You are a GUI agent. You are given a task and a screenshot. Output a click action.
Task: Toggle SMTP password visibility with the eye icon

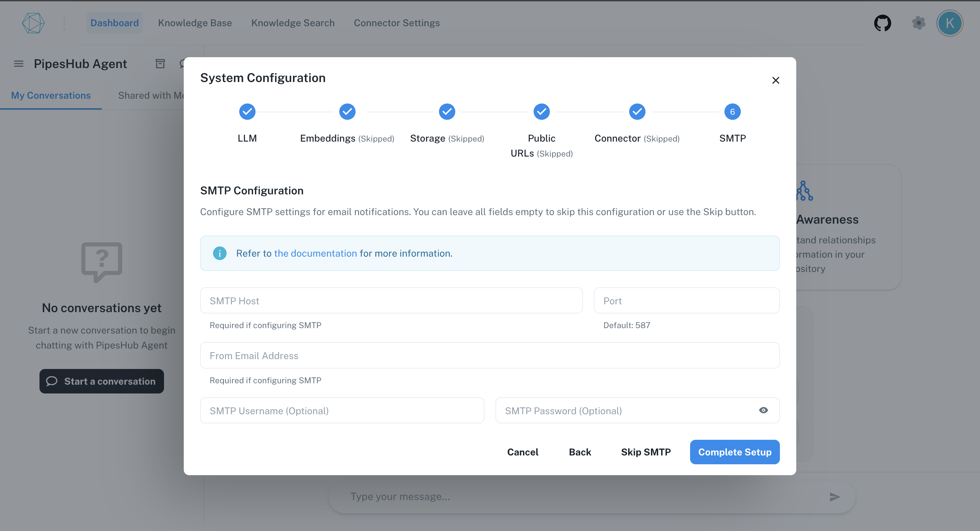click(764, 411)
